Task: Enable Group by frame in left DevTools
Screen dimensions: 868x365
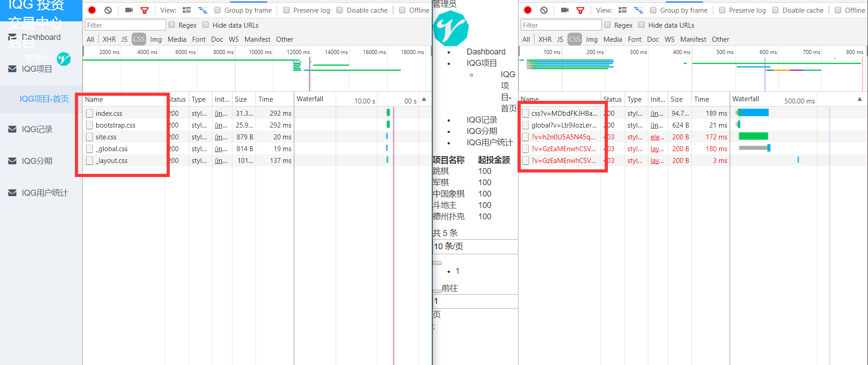Action: click(217, 10)
